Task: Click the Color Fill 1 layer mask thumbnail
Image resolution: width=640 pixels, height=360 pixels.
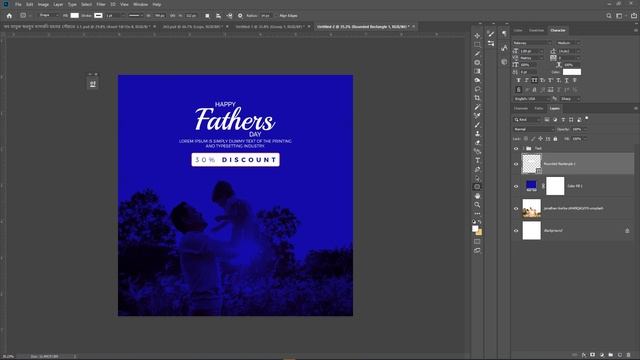Action: 555,186
